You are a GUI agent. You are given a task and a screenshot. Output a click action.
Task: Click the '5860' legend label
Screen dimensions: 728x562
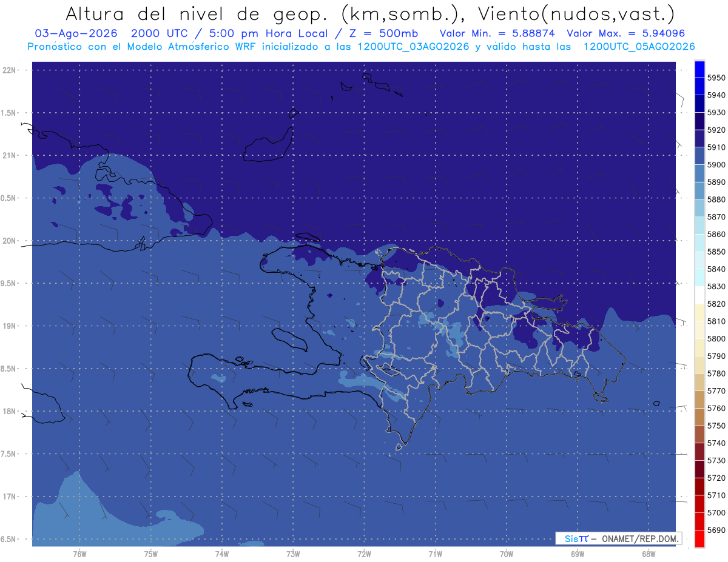tap(716, 234)
